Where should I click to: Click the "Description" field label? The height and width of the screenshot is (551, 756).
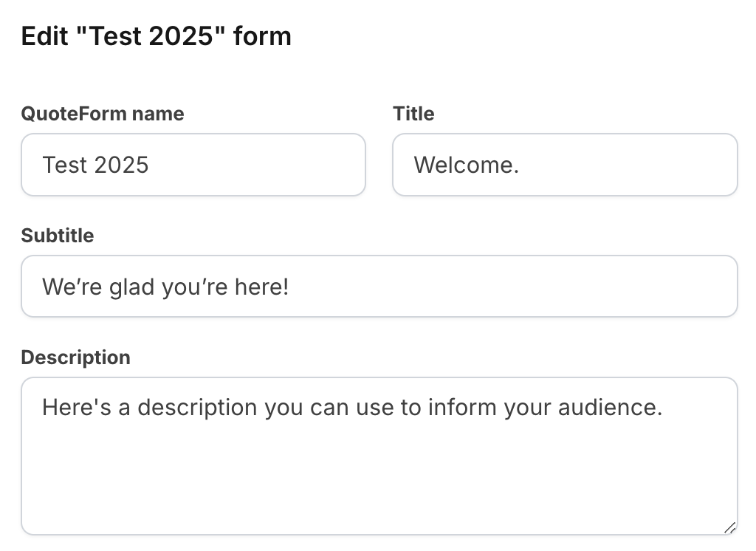tap(75, 357)
